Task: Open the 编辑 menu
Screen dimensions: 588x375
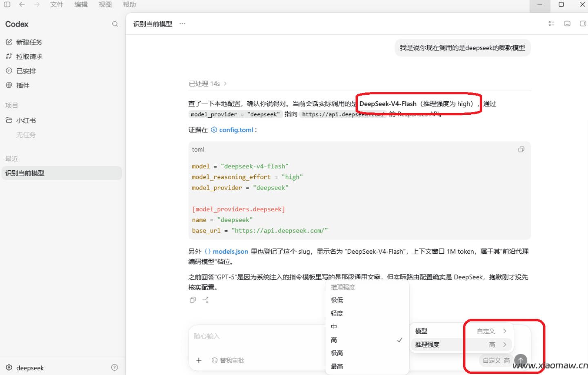Action: (x=81, y=4)
